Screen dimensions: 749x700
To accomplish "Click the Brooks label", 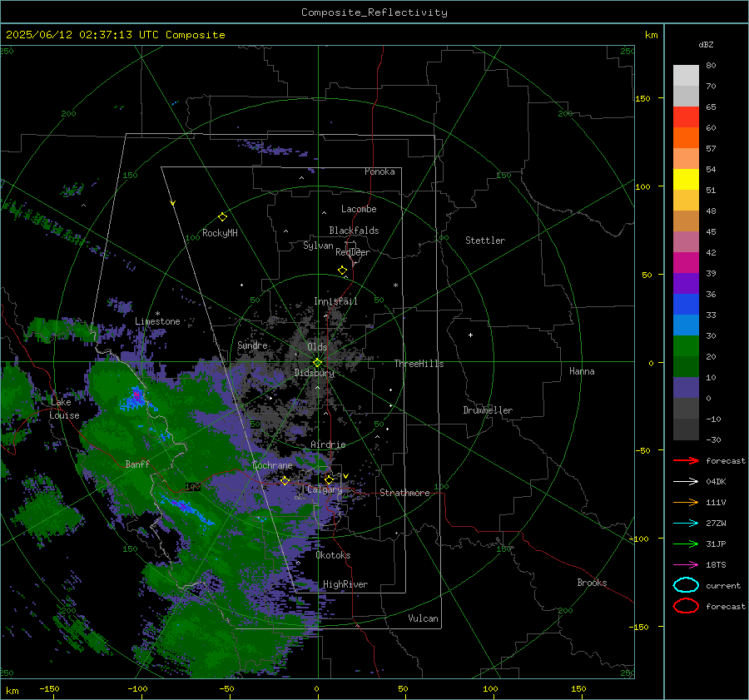I will [x=592, y=583].
